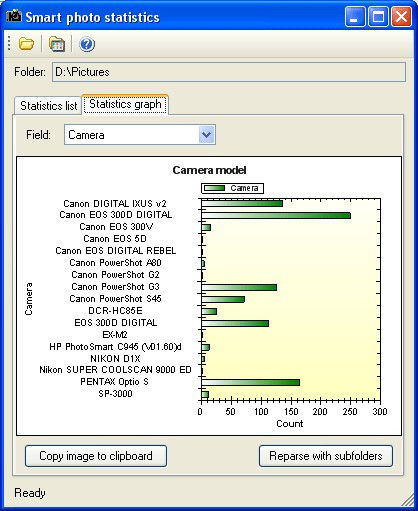The image size is (418, 511).
Task: Click the Canon EOS 300D DIGITAL bar
Action: (x=276, y=216)
